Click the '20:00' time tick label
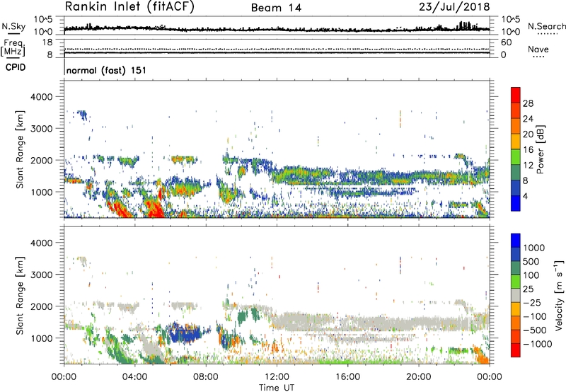The width and height of the screenshot is (566, 392). pyautogui.click(x=419, y=377)
